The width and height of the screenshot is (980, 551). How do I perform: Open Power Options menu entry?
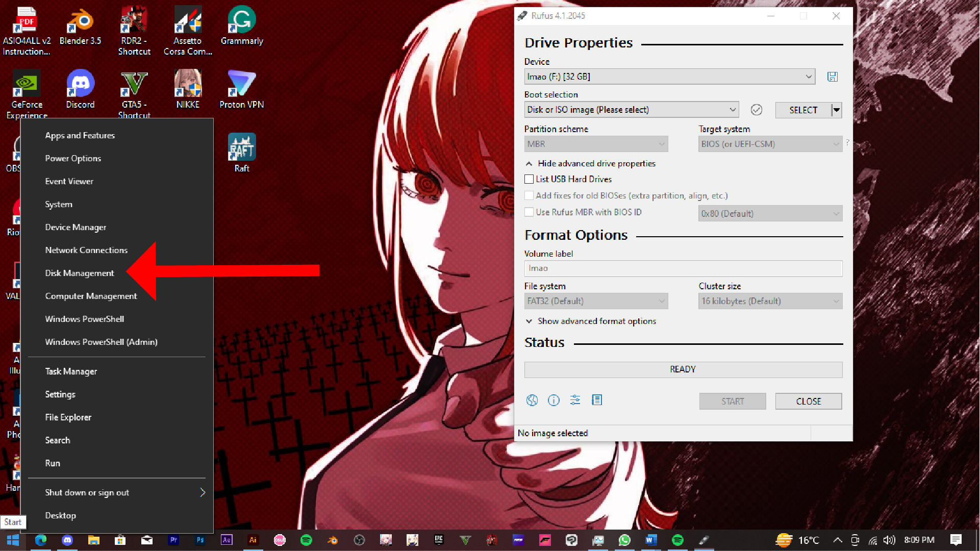click(x=117, y=158)
